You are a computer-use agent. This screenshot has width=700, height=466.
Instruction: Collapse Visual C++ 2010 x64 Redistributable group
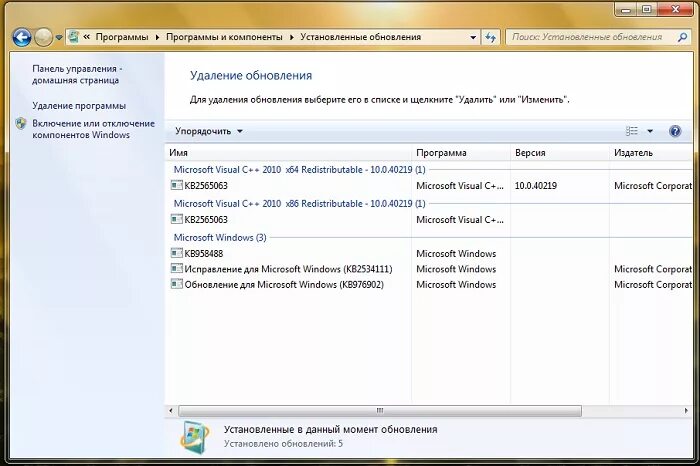pos(299,170)
